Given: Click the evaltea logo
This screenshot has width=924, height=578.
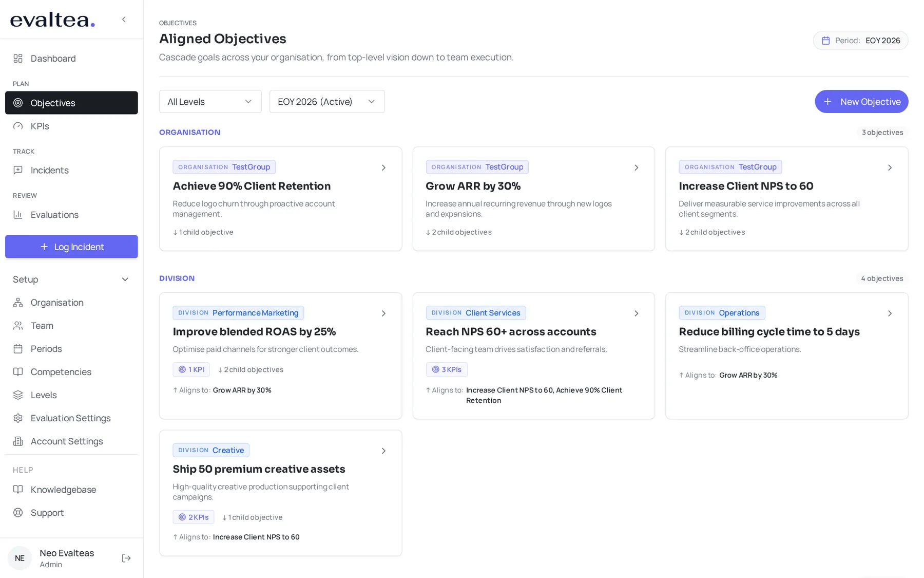Looking at the screenshot, I should (x=52, y=20).
